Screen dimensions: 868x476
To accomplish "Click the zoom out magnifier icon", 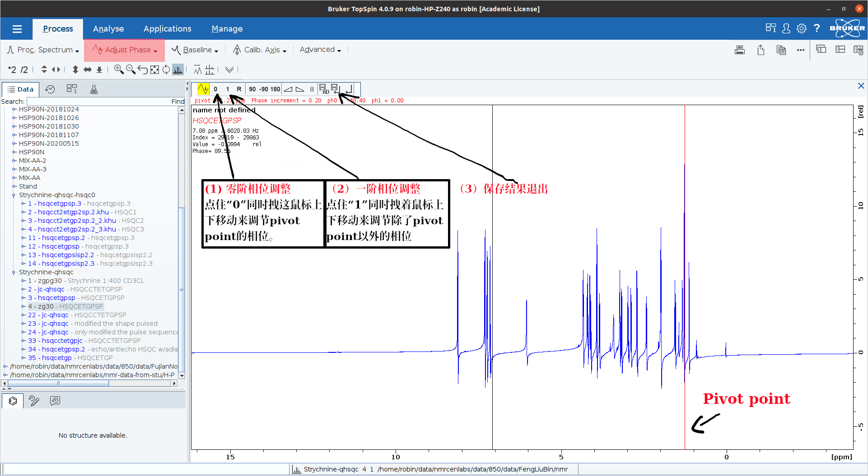I will click(x=131, y=69).
